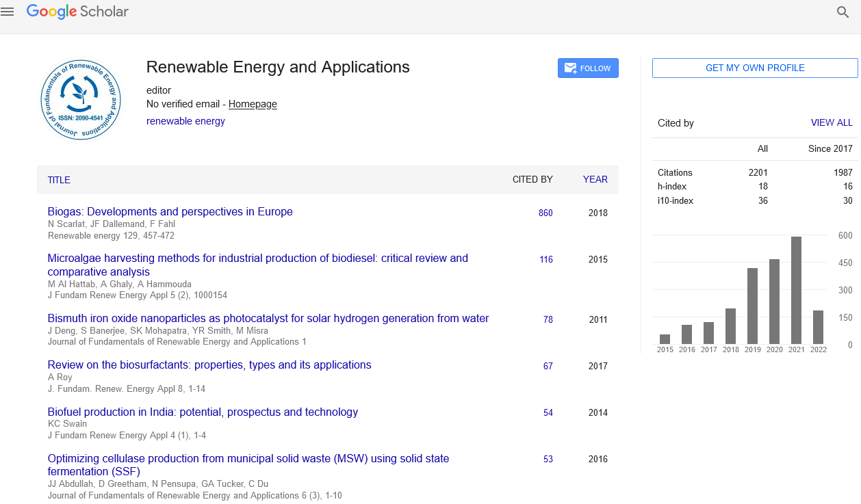Open the Homepage link

coord(253,104)
